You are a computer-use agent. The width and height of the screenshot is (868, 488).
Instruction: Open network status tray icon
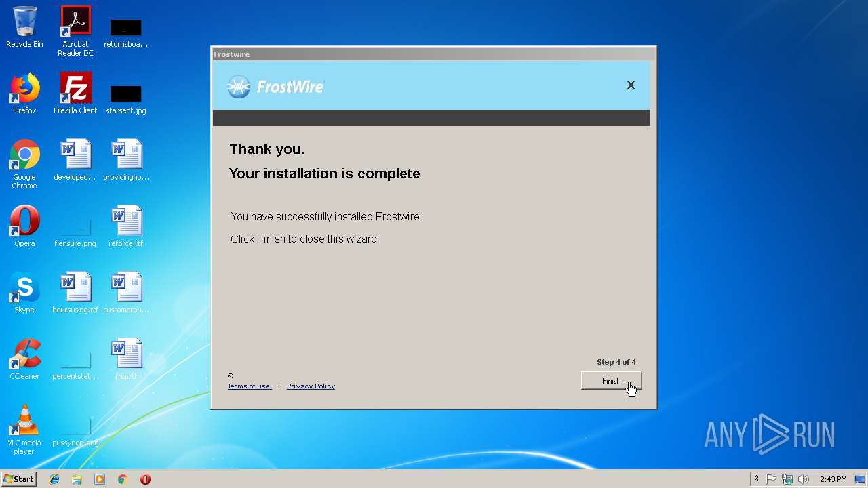coord(787,479)
